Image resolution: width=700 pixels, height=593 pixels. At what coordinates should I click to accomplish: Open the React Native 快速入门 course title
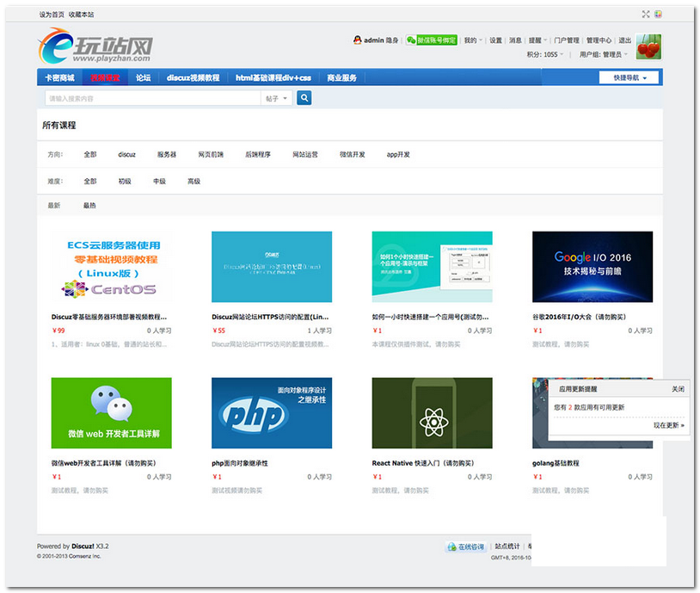pos(423,463)
